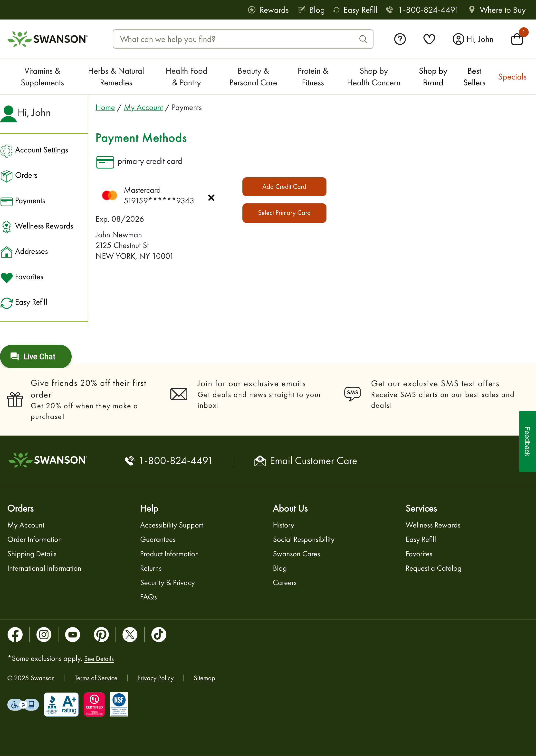Click the Pinterest icon in the footer
The height and width of the screenshot is (756, 536).
(x=101, y=635)
